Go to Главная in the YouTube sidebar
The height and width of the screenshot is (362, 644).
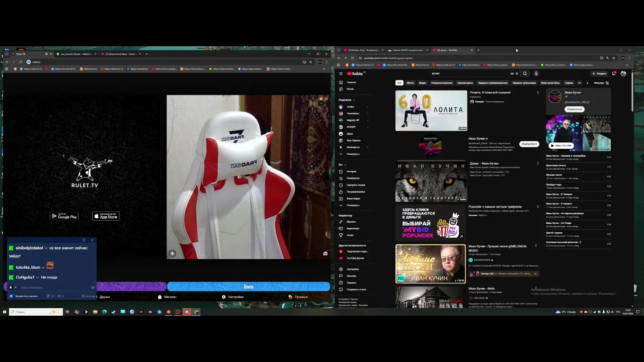coord(350,82)
